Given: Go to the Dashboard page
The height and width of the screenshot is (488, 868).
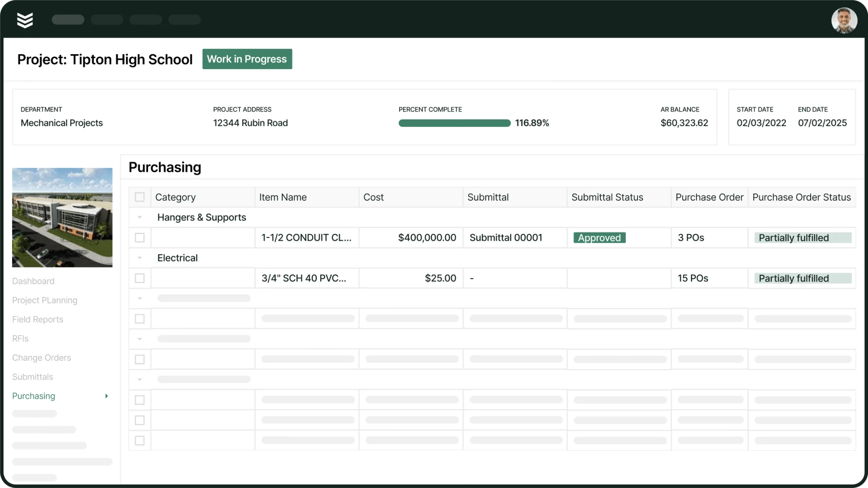Looking at the screenshot, I should pyautogui.click(x=33, y=281).
